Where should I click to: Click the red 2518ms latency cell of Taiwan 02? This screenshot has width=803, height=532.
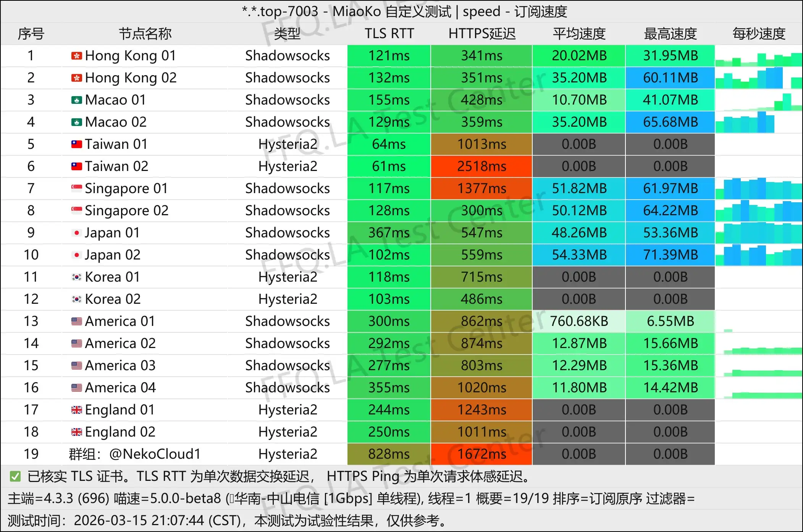[x=482, y=166]
